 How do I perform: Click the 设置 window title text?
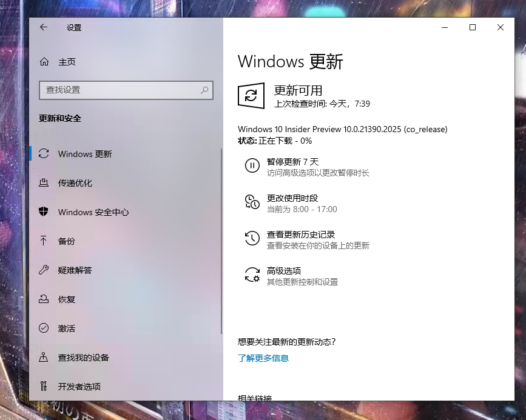coord(74,27)
